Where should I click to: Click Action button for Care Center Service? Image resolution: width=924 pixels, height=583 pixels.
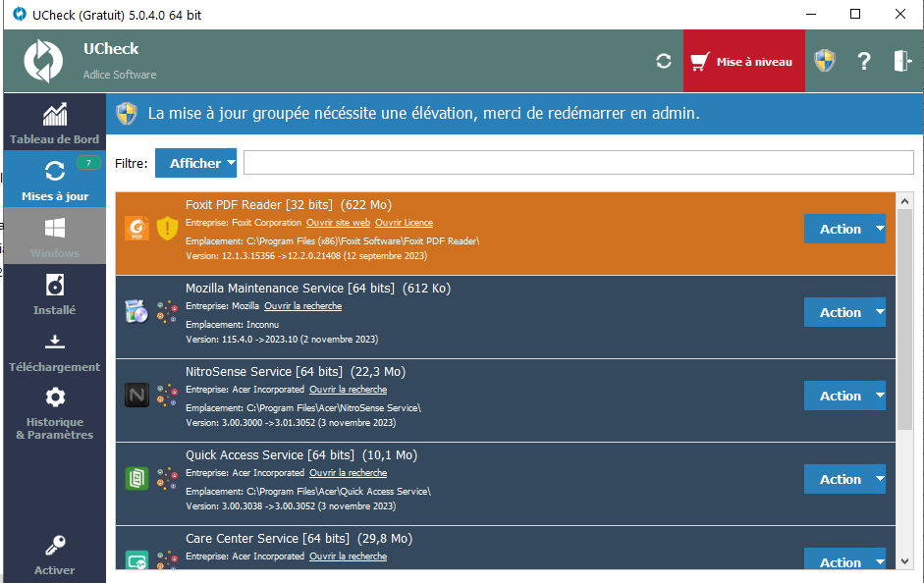(x=840, y=559)
